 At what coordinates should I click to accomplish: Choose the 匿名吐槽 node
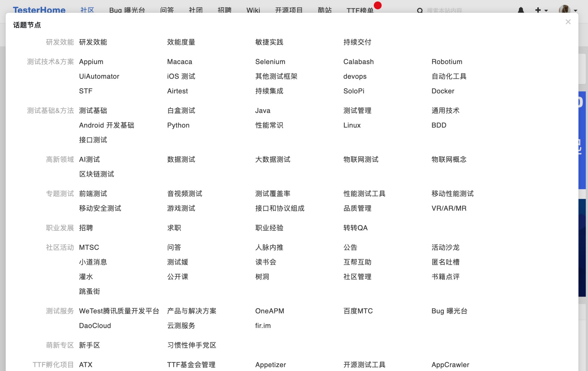pyautogui.click(x=445, y=262)
